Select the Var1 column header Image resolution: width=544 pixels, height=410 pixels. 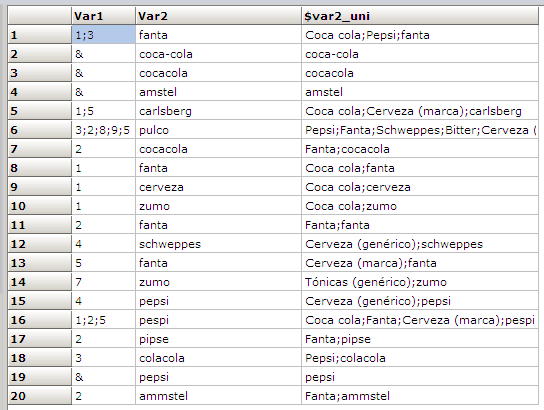click(103, 16)
